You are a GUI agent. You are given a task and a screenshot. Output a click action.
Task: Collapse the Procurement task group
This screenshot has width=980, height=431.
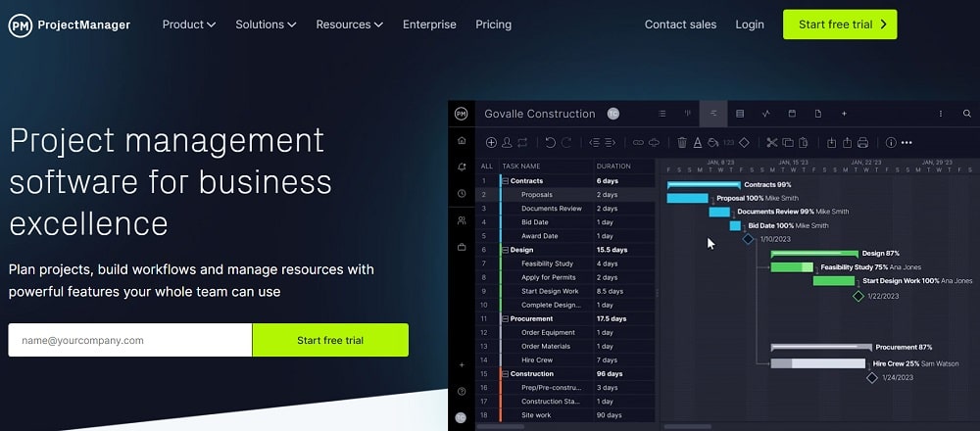(x=506, y=318)
